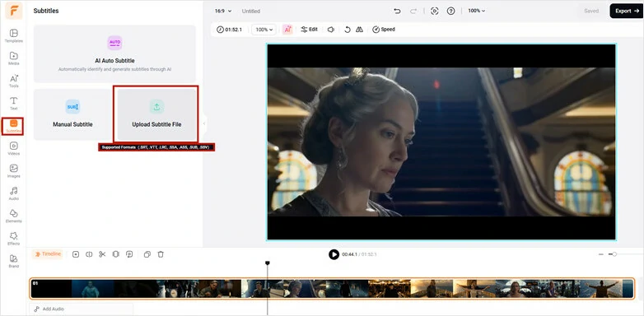
Task: Open the Audio sidebar panel
Action: pos(13,193)
